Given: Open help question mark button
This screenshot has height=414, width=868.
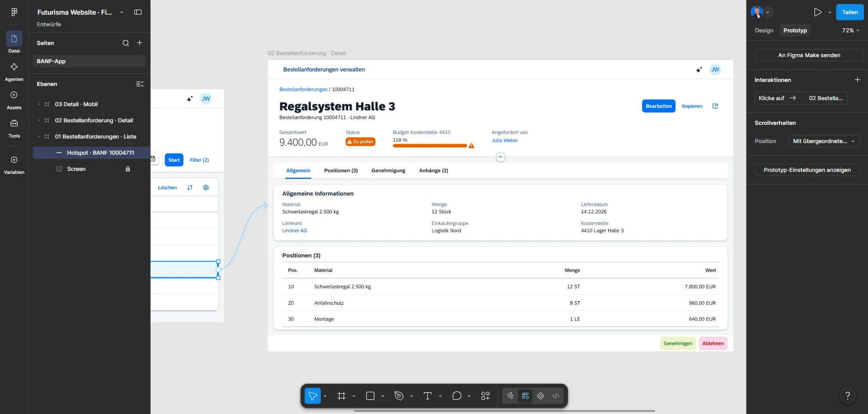Looking at the screenshot, I should tap(848, 396).
